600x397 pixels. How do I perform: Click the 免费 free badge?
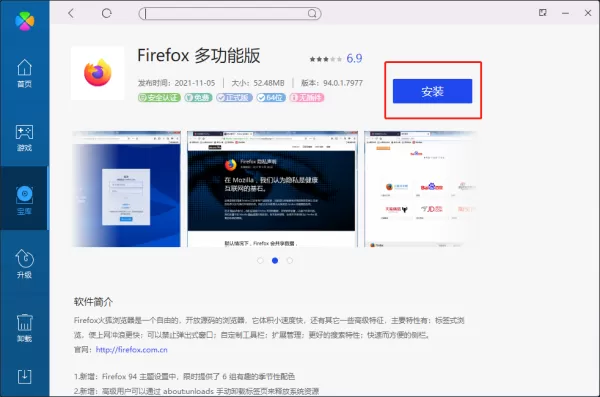coord(198,98)
